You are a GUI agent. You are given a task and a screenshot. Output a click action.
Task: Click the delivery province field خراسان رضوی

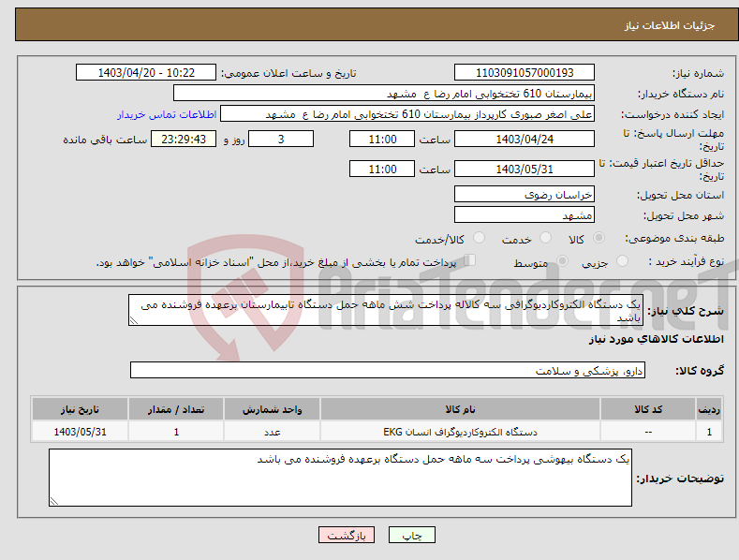[x=525, y=194]
